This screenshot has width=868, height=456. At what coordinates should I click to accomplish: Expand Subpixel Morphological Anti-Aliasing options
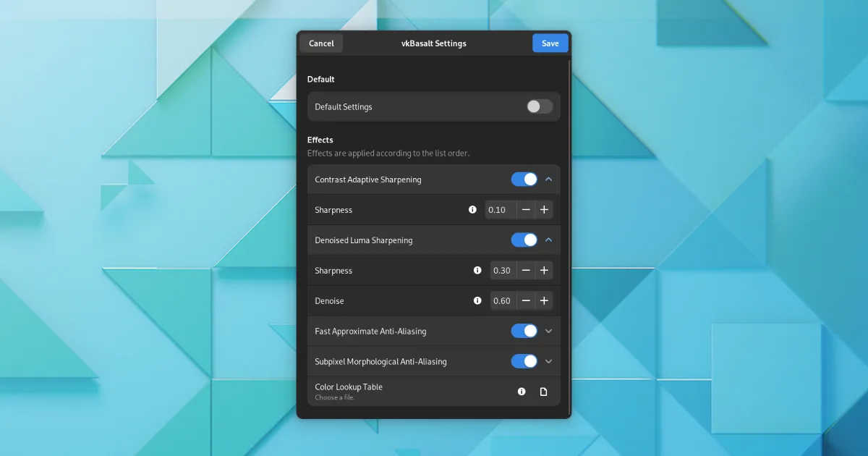pos(548,362)
